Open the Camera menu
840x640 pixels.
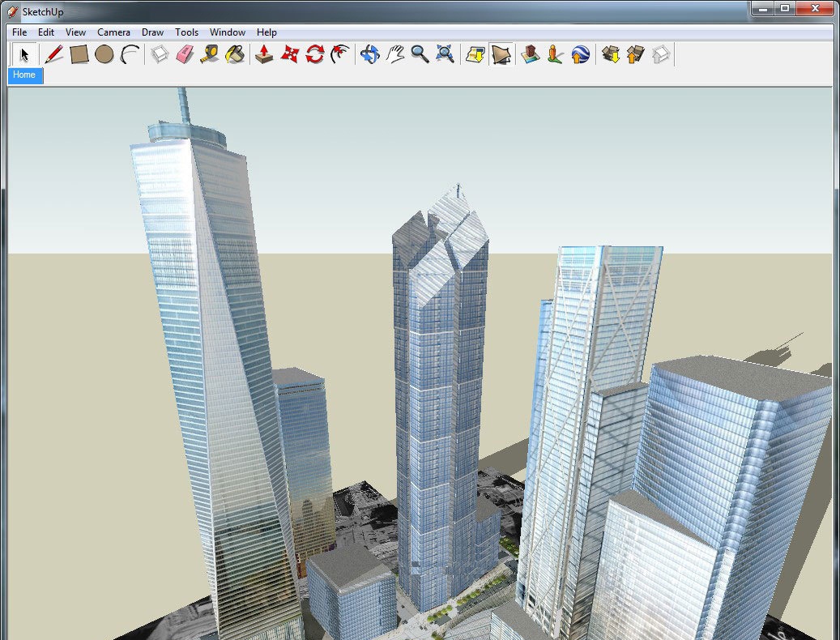pos(113,32)
